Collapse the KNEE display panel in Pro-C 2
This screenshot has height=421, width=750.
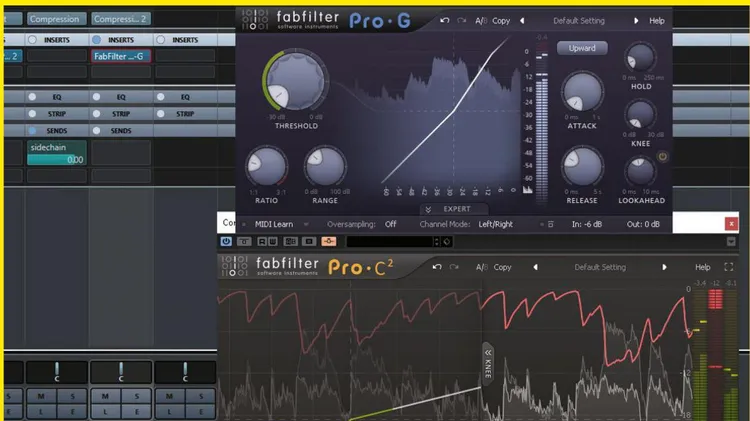coord(488,365)
